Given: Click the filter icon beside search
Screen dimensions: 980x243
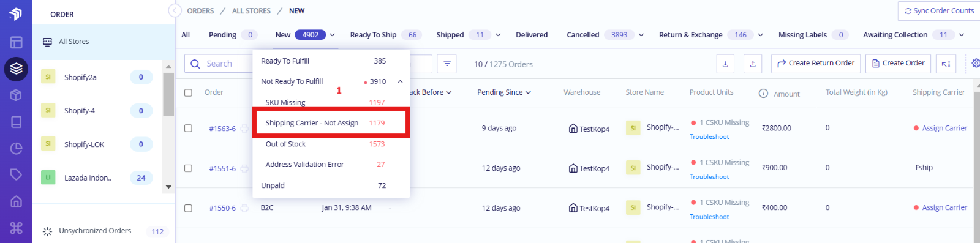Looking at the screenshot, I should (447, 64).
